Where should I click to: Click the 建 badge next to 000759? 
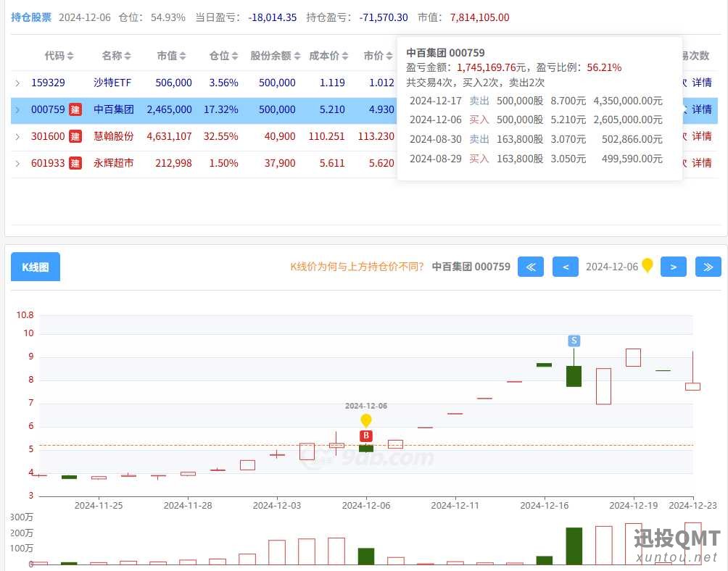[75, 110]
